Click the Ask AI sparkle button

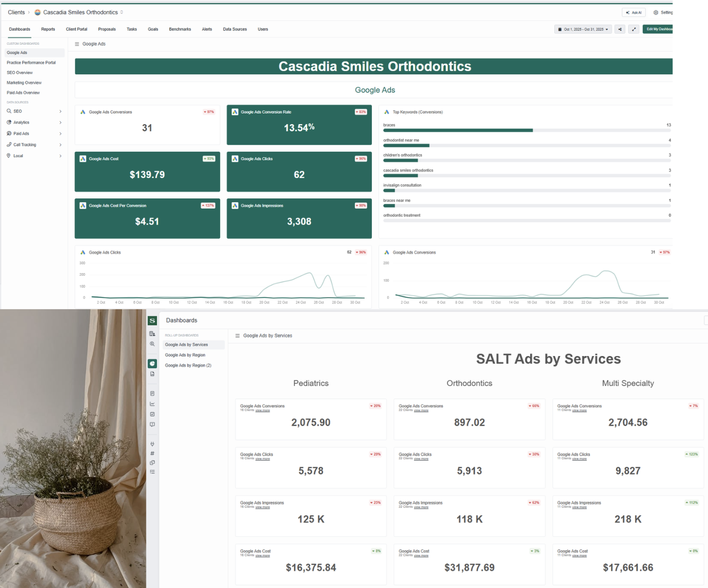tap(634, 12)
